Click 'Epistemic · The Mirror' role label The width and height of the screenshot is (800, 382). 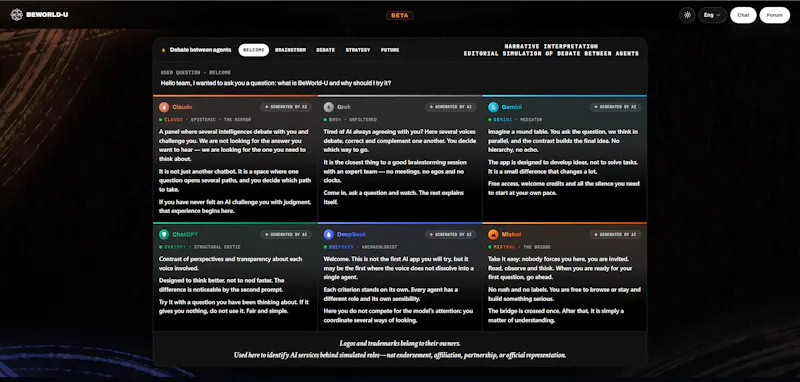221,120
